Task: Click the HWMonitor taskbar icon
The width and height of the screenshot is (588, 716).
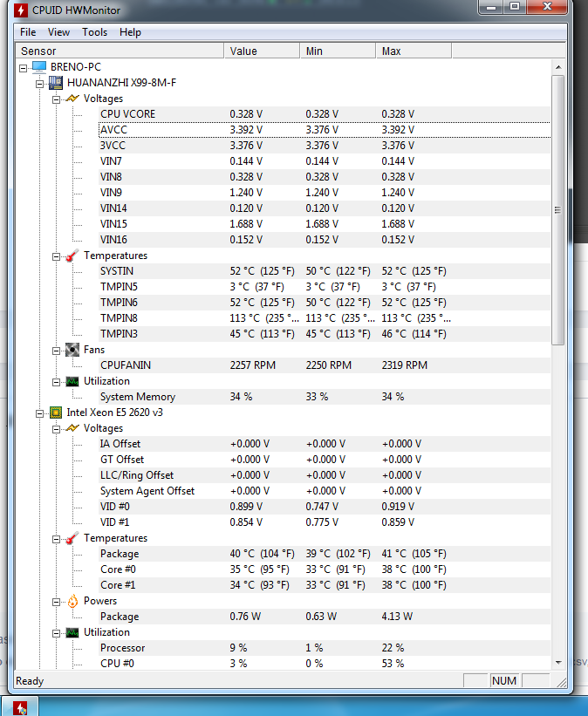Action: click(x=20, y=708)
